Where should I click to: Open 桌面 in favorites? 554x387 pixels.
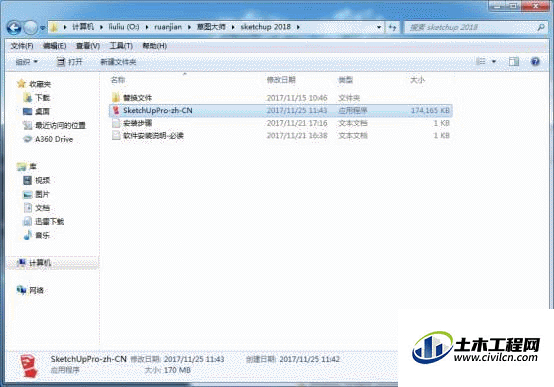tap(42, 111)
